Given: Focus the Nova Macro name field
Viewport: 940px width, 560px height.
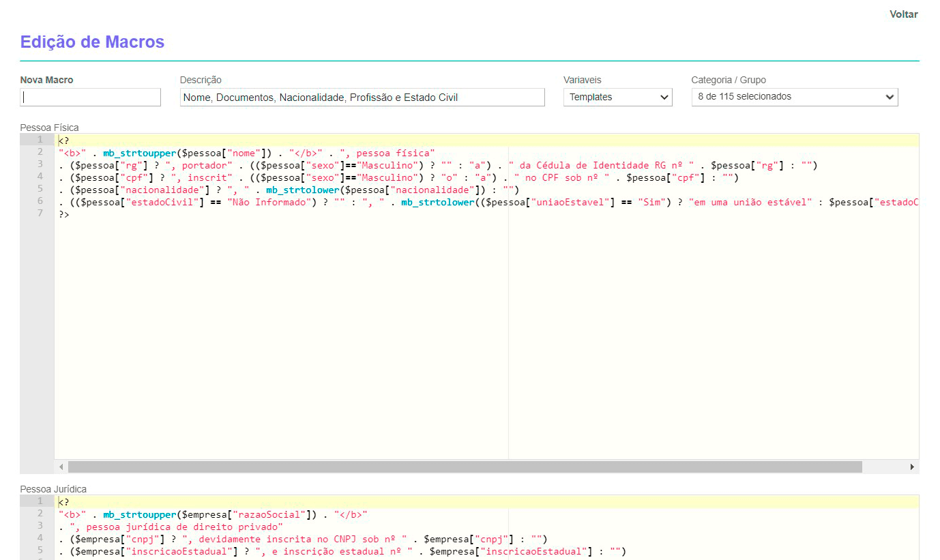Looking at the screenshot, I should click(90, 98).
